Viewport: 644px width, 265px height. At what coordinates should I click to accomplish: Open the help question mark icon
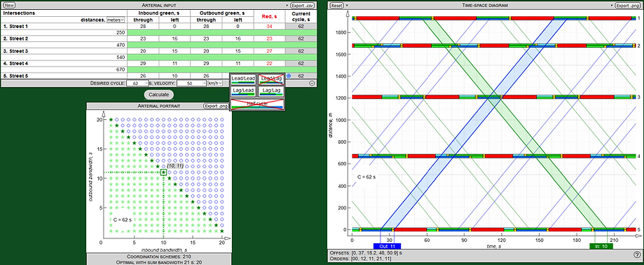tap(636, 254)
